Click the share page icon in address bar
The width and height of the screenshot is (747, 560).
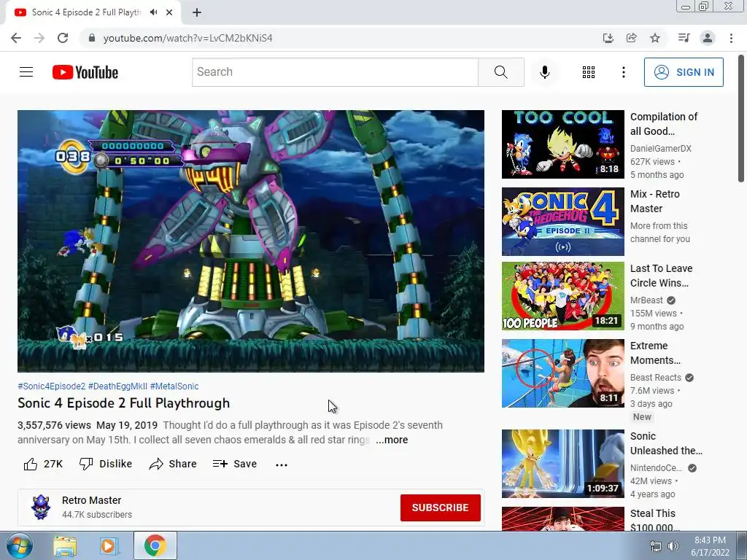(x=631, y=38)
